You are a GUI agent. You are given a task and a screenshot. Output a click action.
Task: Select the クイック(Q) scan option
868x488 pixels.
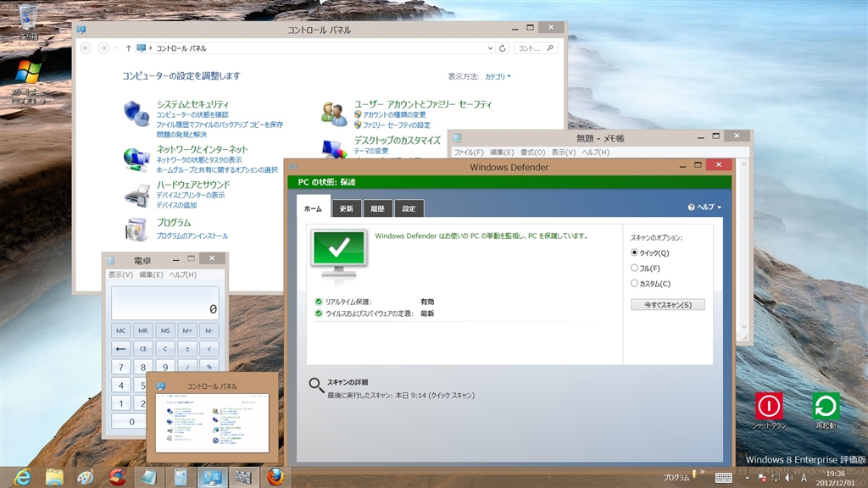click(x=650, y=252)
